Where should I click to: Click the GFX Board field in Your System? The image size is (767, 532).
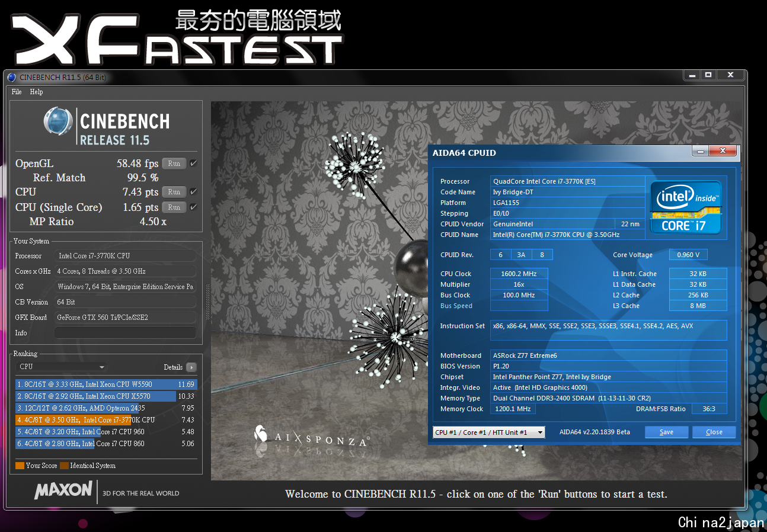[x=125, y=318]
